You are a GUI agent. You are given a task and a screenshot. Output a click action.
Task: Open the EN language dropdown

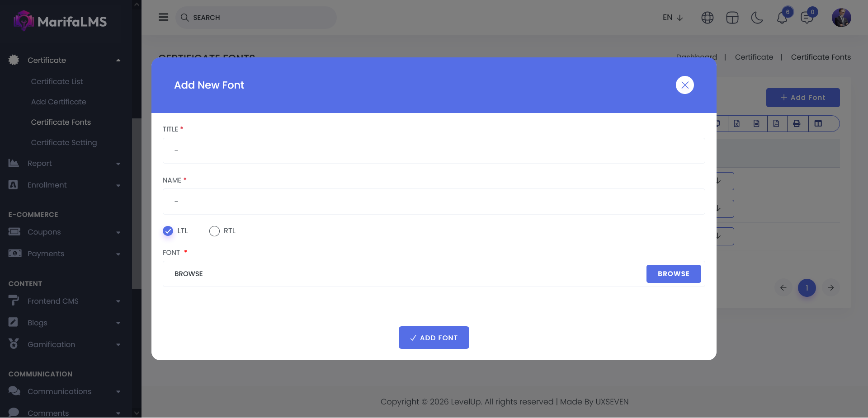pyautogui.click(x=672, y=18)
